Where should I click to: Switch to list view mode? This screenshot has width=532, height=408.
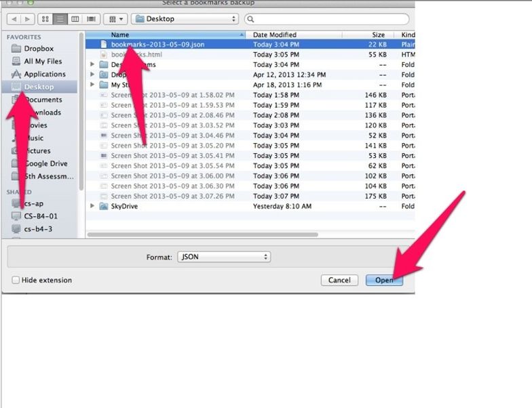click(60, 19)
